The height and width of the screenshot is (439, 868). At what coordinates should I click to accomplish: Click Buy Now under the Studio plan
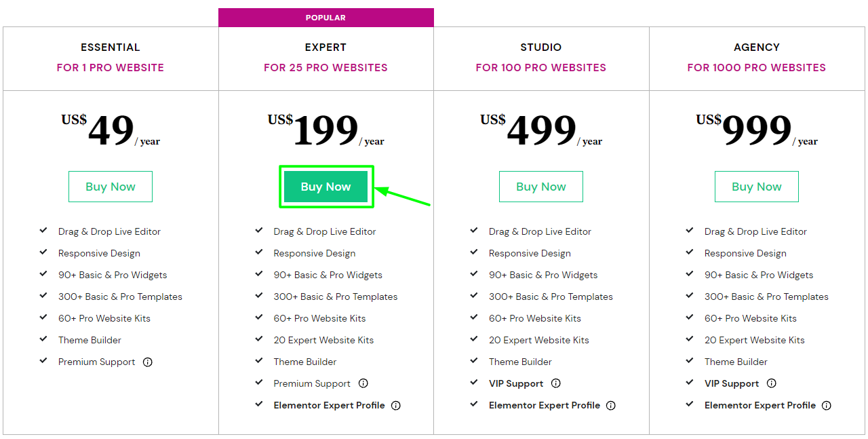pos(540,187)
